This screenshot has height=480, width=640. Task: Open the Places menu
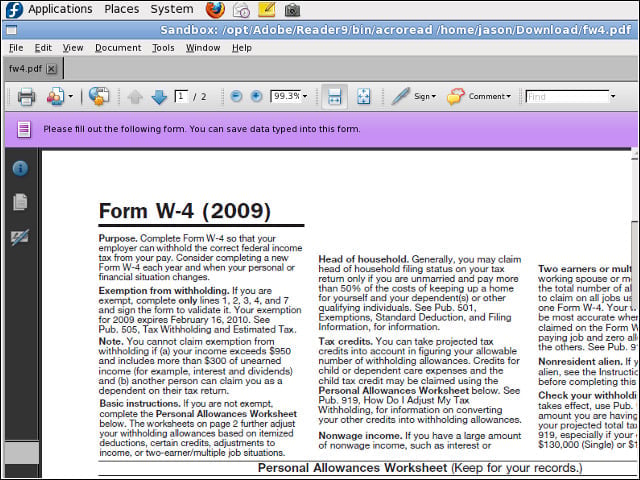[122, 9]
